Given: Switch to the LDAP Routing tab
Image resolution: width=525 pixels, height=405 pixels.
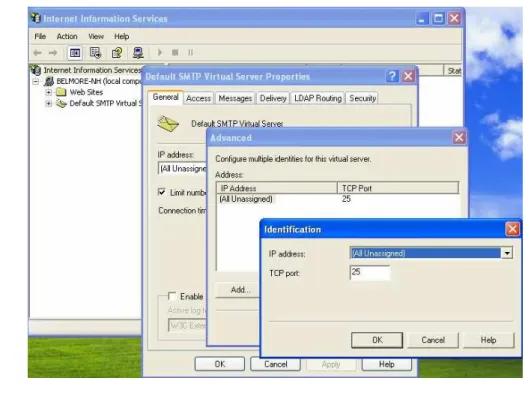Looking at the screenshot, I should pos(318,98).
